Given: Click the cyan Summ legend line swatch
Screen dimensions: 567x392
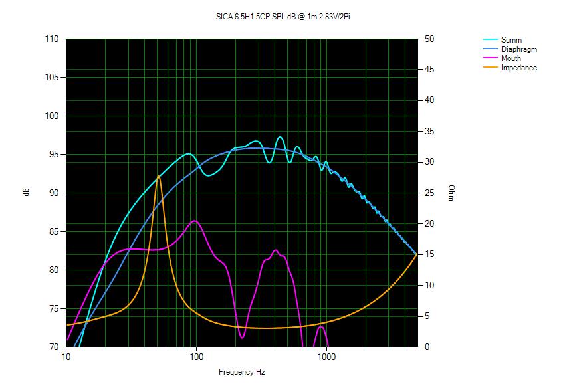Looking at the screenshot, I should [490, 40].
